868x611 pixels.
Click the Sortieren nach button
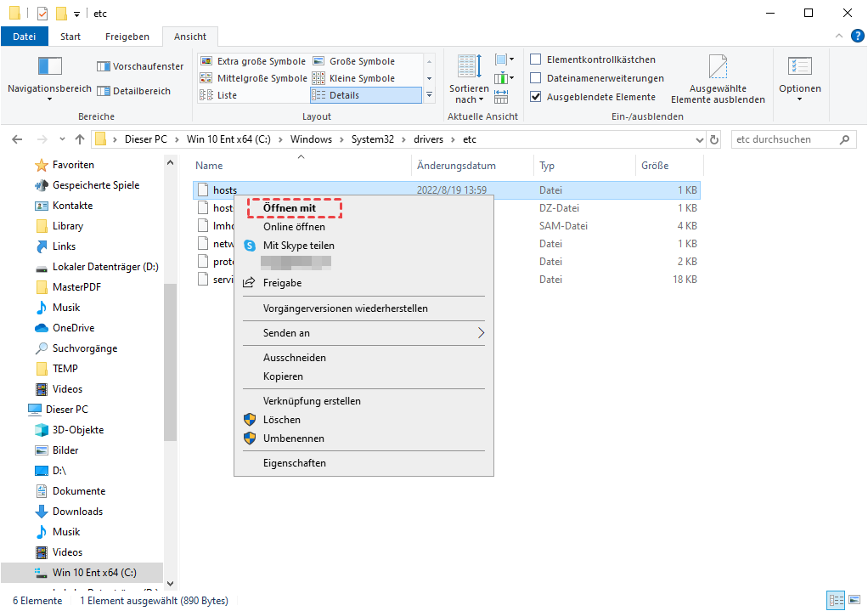(x=469, y=81)
